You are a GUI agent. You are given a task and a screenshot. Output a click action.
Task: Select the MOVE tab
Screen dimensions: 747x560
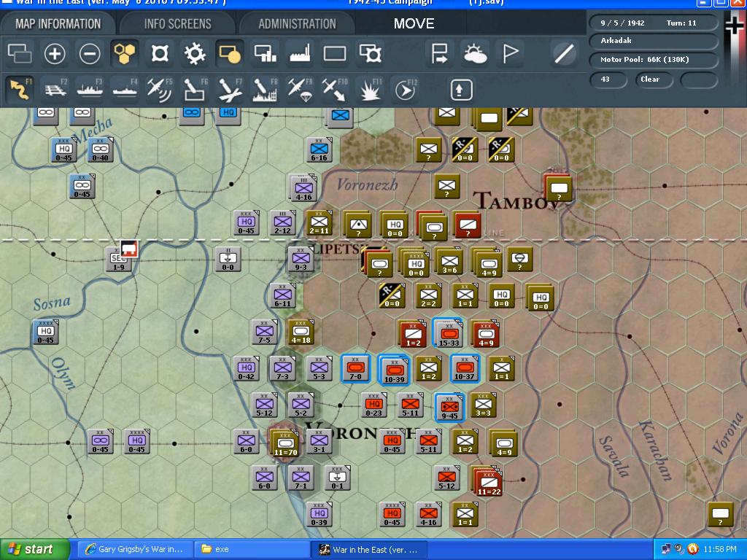[x=414, y=23]
